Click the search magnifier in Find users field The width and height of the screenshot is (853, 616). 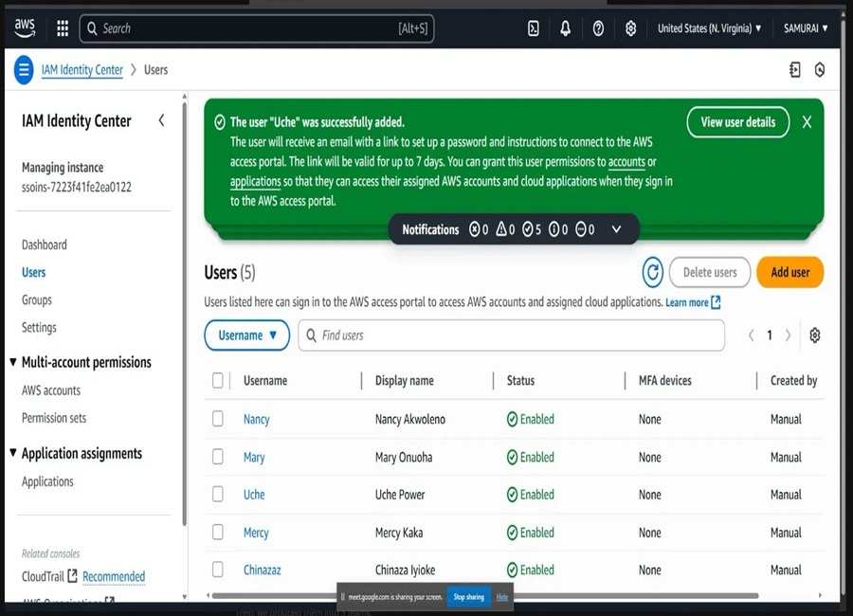tap(311, 335)
